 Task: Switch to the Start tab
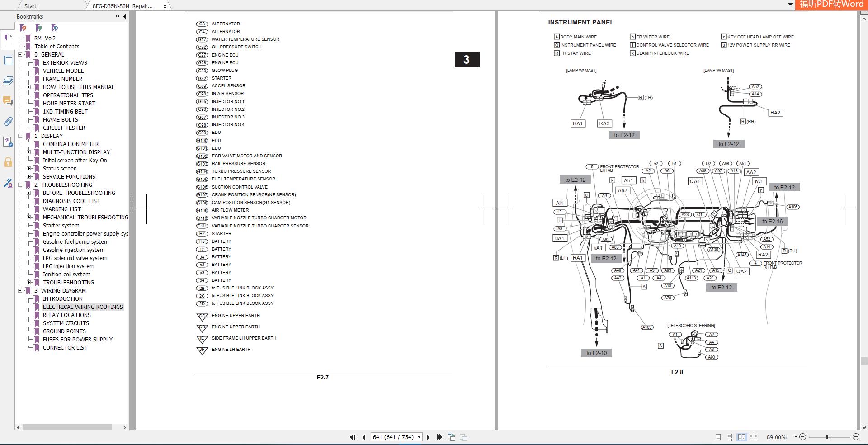30,6
